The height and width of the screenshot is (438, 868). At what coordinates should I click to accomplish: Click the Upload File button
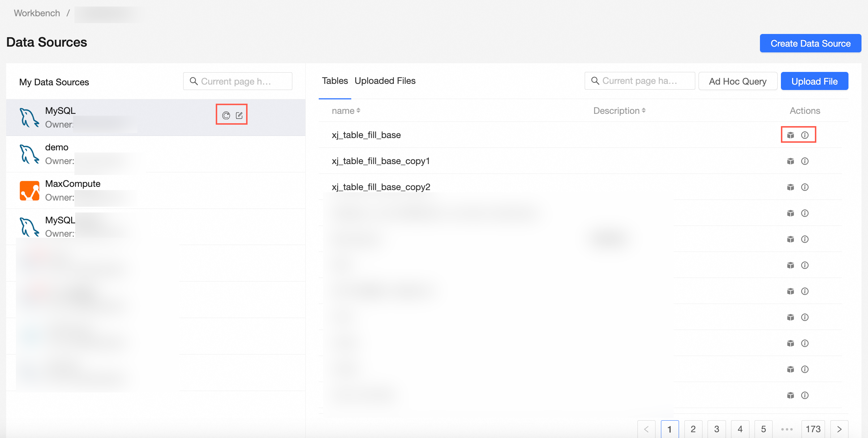814,81
